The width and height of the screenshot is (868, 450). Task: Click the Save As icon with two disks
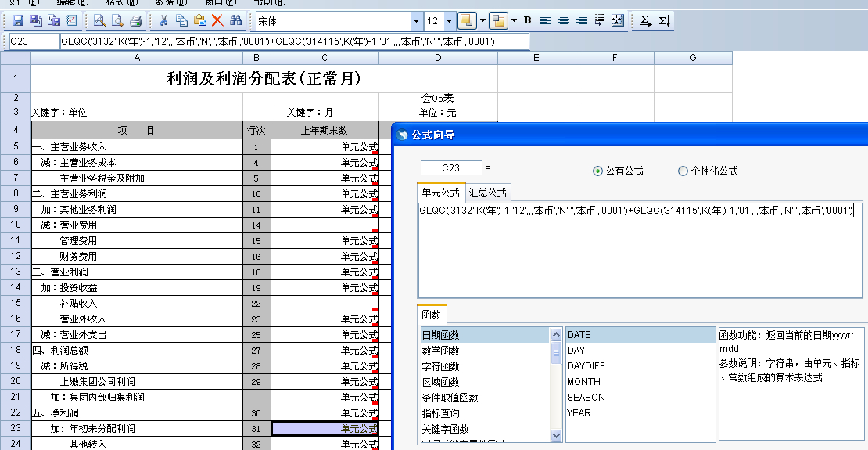point(36,21)
